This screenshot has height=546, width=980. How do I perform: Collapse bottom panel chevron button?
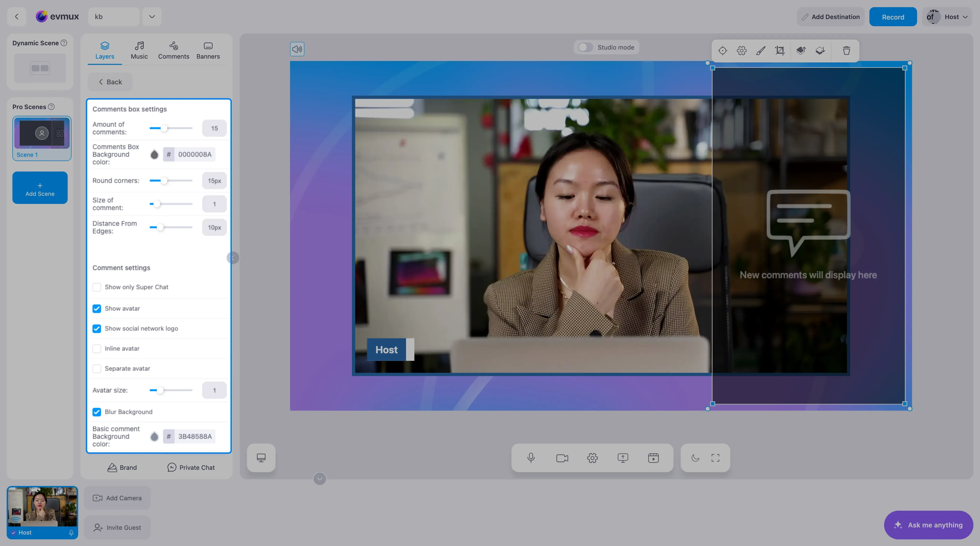click(320, 479)
